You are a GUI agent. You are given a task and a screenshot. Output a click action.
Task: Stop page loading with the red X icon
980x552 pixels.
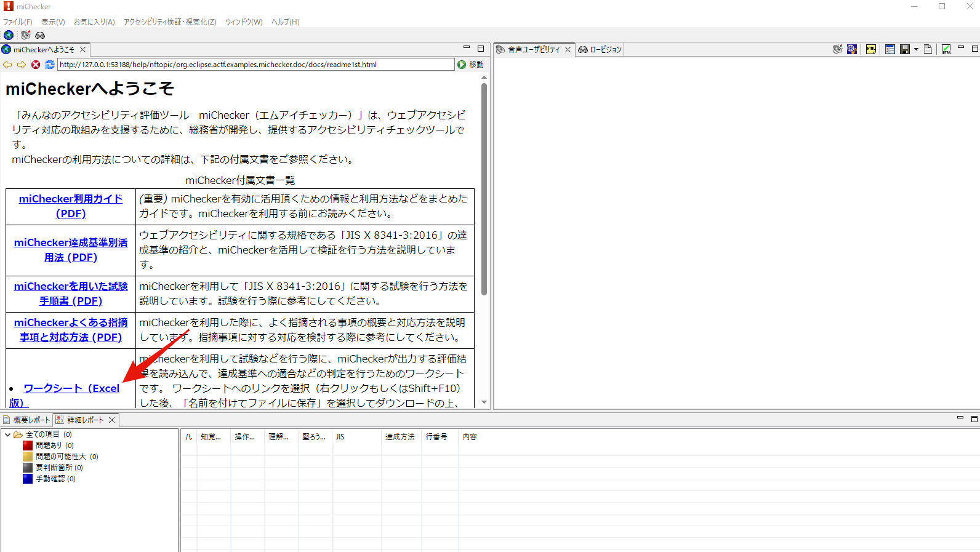click(36, 65)
